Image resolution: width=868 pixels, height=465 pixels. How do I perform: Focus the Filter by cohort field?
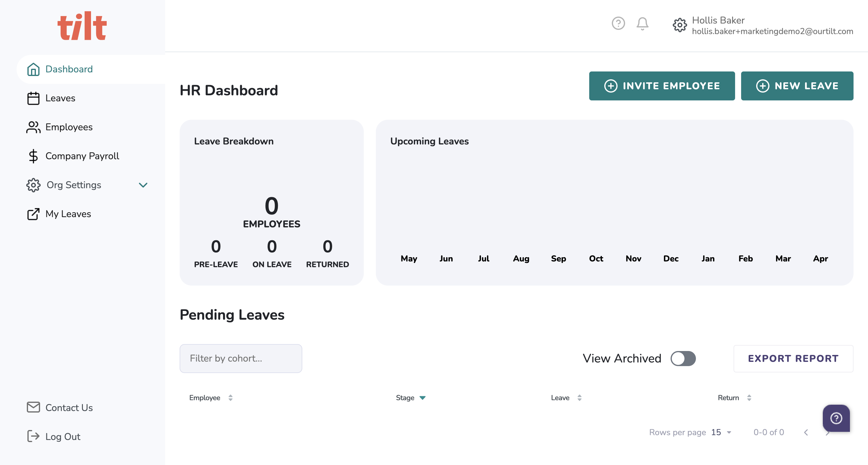point(241,358)
